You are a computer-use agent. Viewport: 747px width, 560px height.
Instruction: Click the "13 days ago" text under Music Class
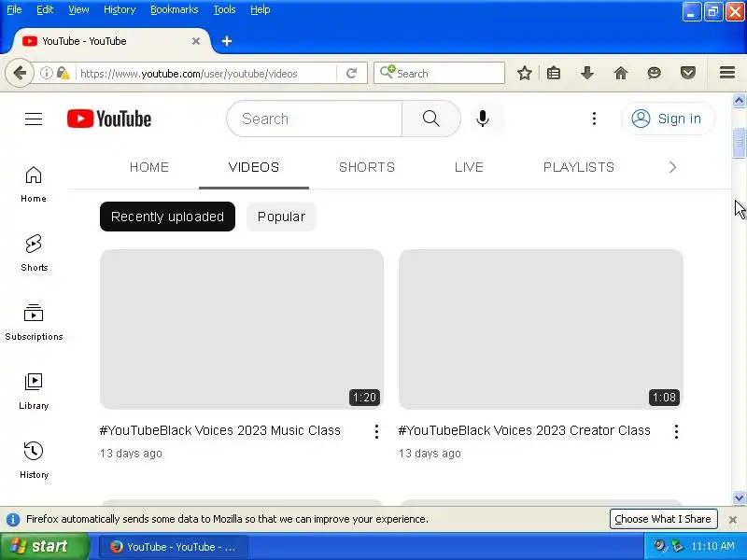click(x=131, y=454)
